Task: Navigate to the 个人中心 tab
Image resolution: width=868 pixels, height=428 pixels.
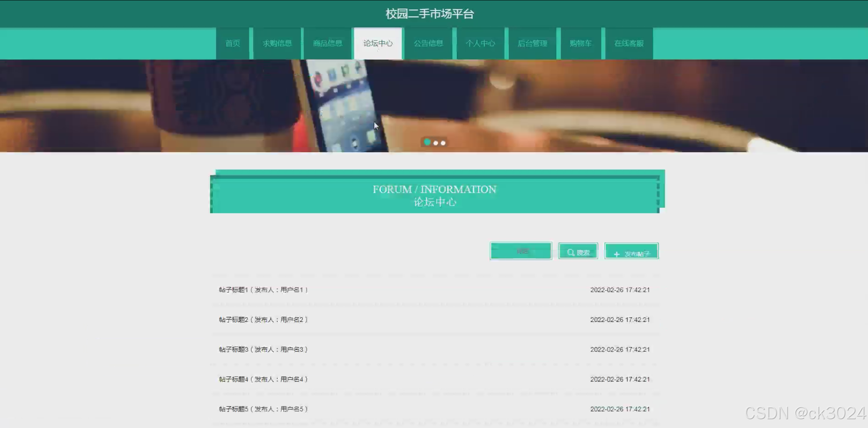Action: (x=480, y=43)
